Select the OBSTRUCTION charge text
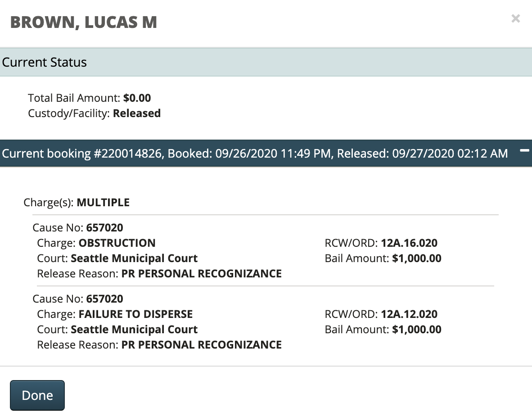This screenshot has width=532, height=417. click(x=117, y=243)
